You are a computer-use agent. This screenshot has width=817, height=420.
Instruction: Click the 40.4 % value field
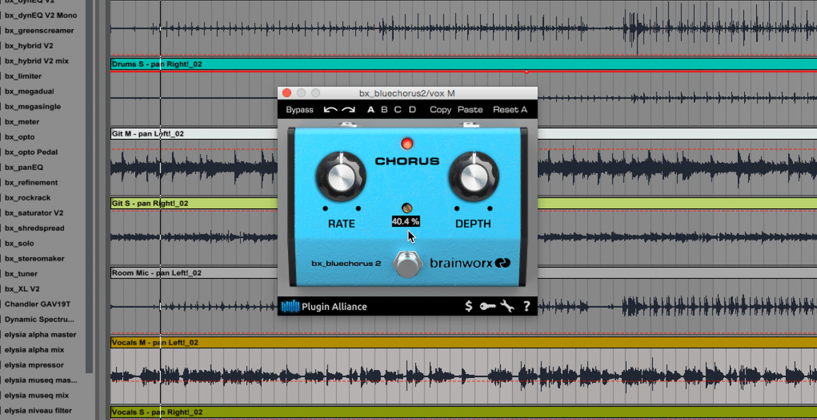tap(405, 221)
